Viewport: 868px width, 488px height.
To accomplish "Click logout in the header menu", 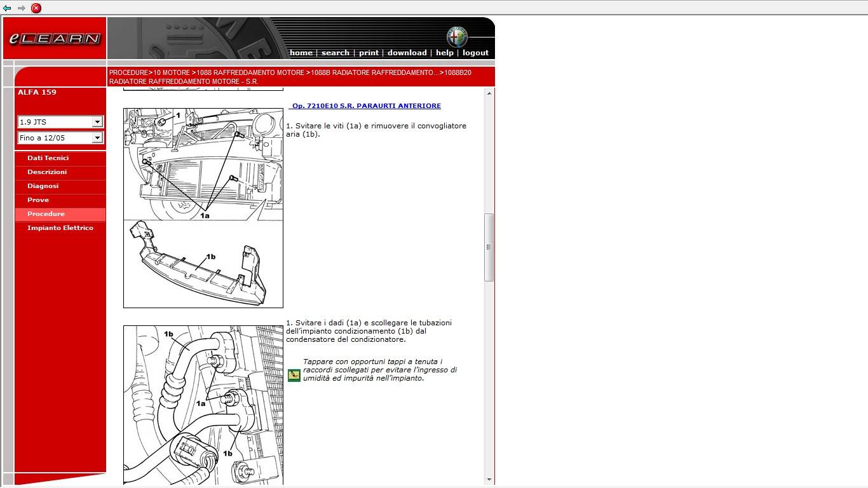I will 475,53.
